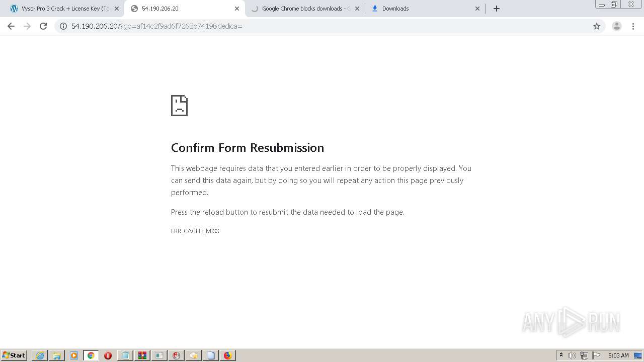
Task: Open the Action Center flag icon
Action: click(x=596, y=355)
